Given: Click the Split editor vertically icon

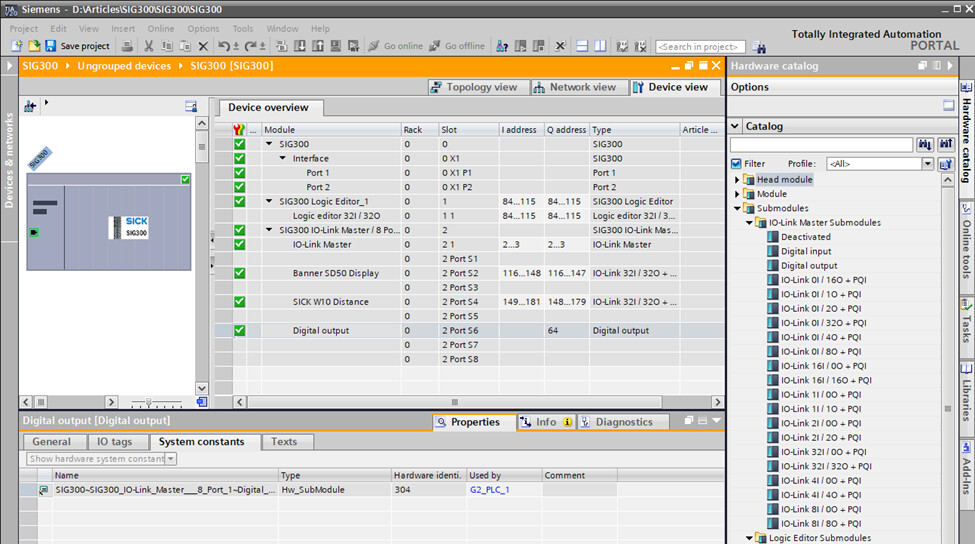Looking at the screenshot, I should (x=600, y=46).
